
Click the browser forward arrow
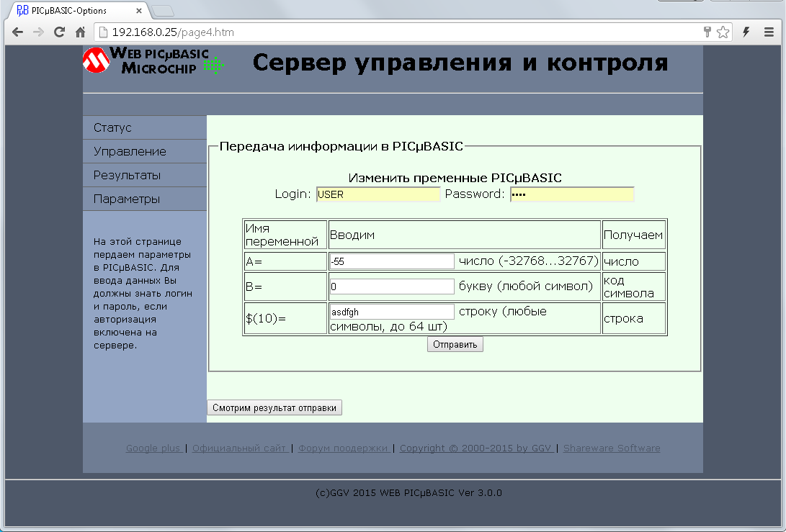click(38, 32)
